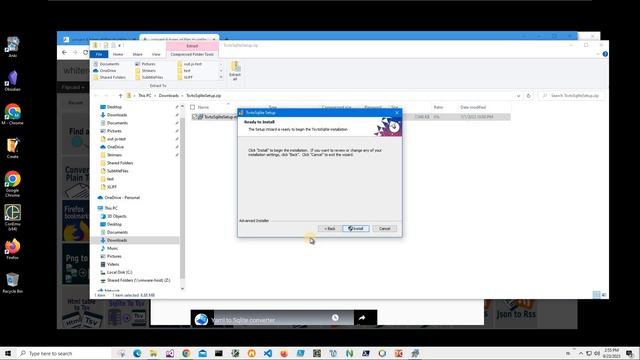Open the quick access toolbar customize dropdown

tap(119, 45)
